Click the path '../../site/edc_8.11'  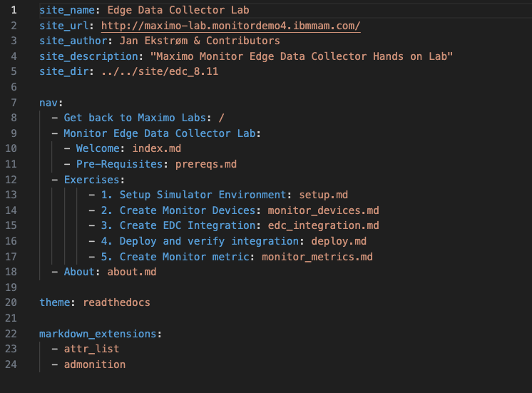coord(160,71)
